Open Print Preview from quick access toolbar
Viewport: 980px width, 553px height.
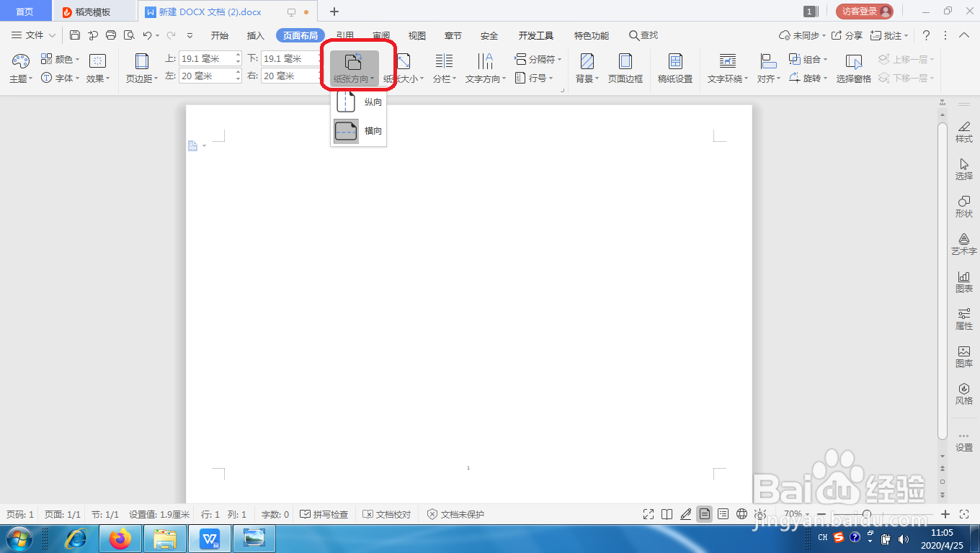(x=129, y=35)
